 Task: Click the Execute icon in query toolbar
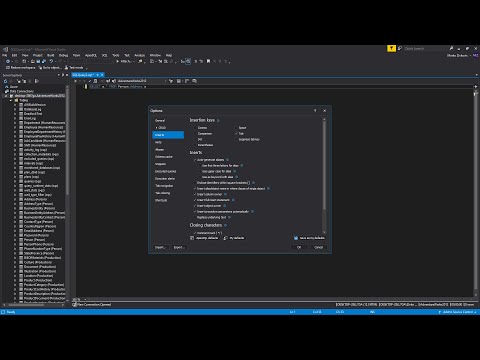coord(76,81)
